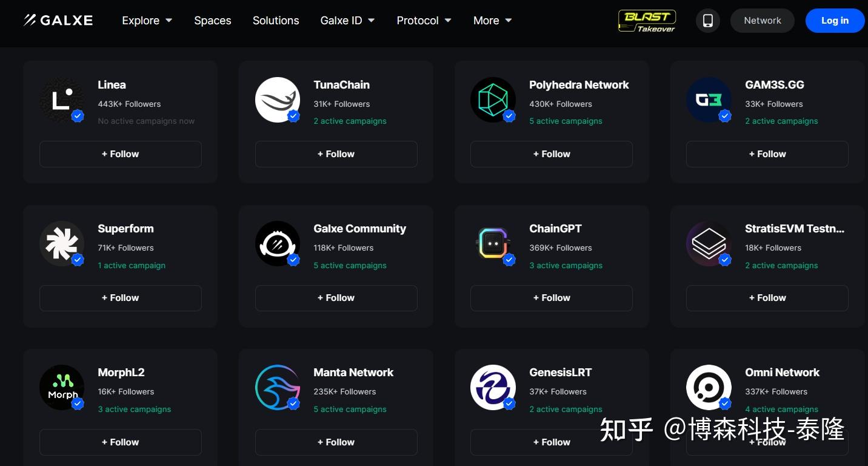Click Linea's 443K+ Followers text

129,104
